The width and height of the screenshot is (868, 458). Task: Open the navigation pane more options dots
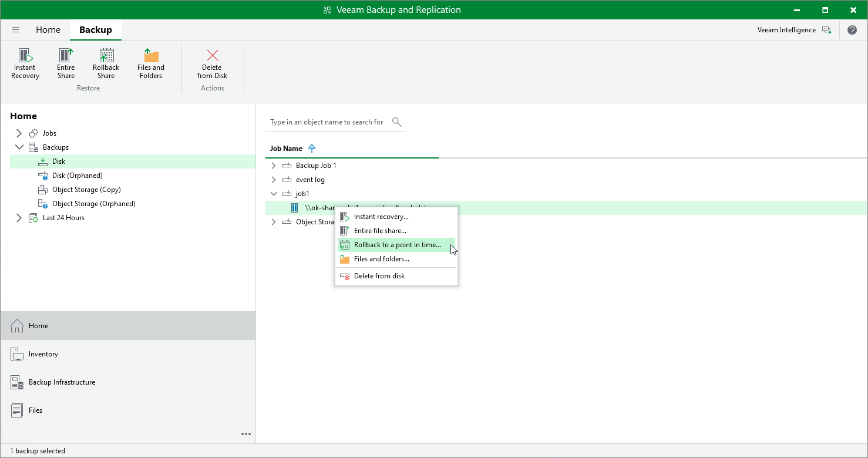tap(246, 435)
